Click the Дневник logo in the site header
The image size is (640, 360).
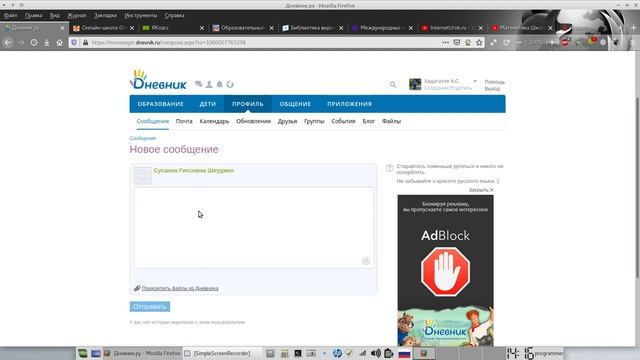tap(158, 80)
